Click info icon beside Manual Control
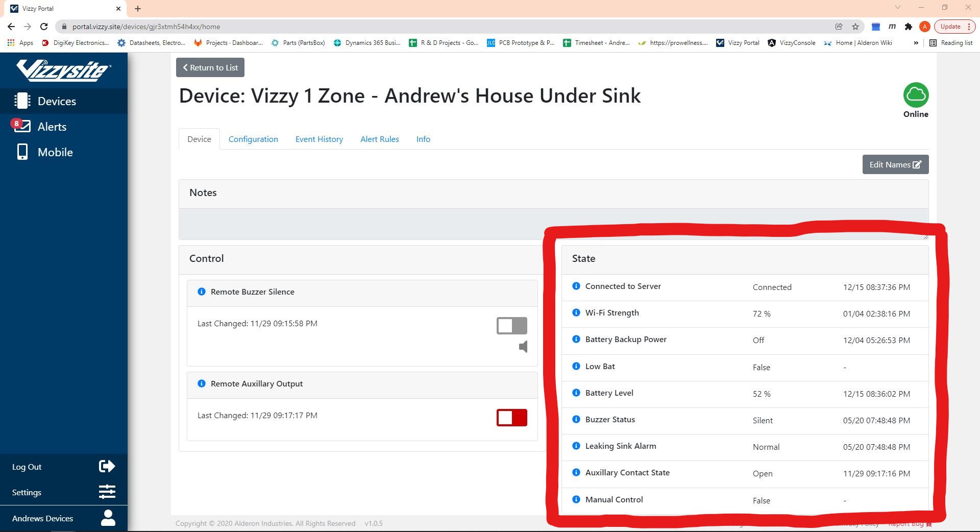980x532 pixels. [576, 499]
